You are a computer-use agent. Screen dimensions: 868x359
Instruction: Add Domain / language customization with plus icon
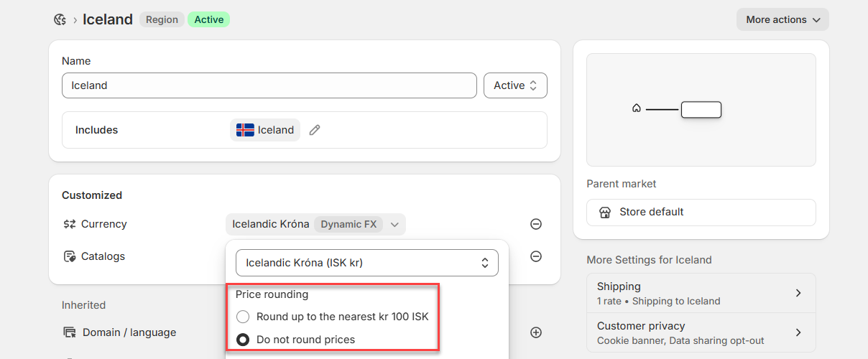(x=536, y=332)
